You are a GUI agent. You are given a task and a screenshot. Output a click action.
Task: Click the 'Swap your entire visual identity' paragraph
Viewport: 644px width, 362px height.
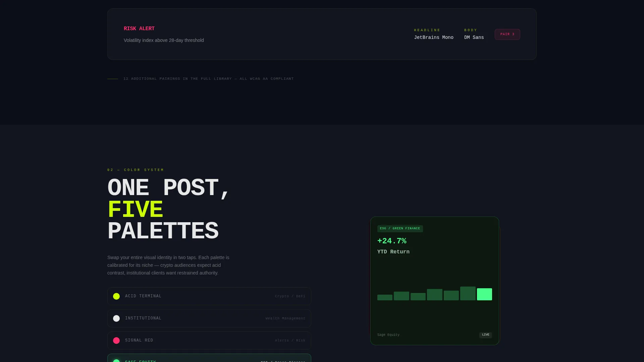(x=168, y=265)
